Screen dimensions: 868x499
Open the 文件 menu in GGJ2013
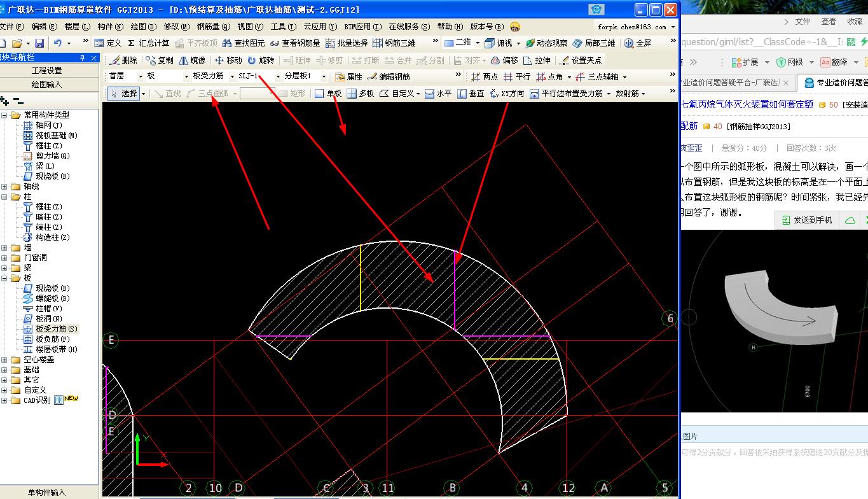point(11,27)
